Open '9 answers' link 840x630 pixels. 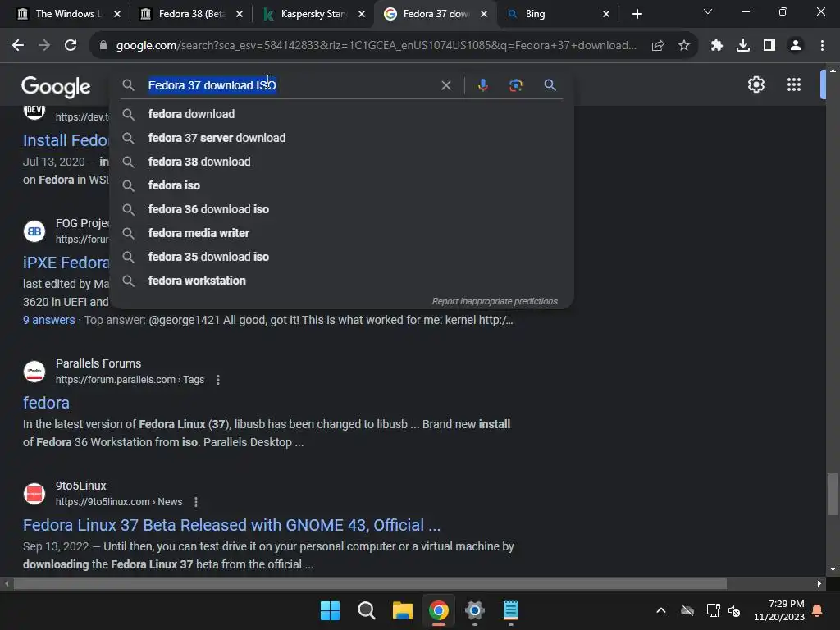[x=48, y=320]
